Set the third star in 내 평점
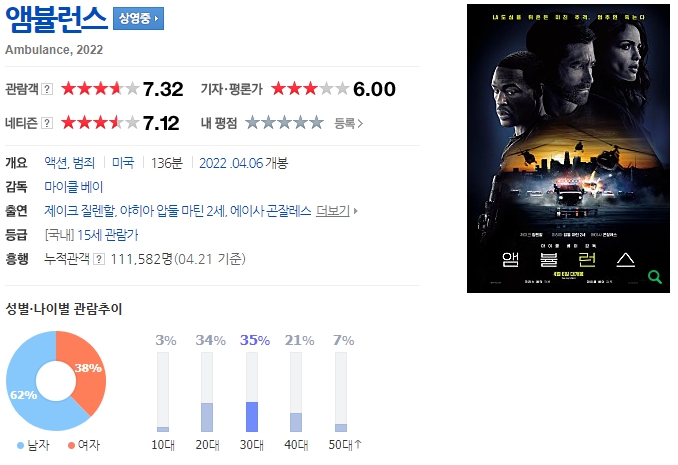This screenshot has height=465, width=678. (x=284, y=123)
